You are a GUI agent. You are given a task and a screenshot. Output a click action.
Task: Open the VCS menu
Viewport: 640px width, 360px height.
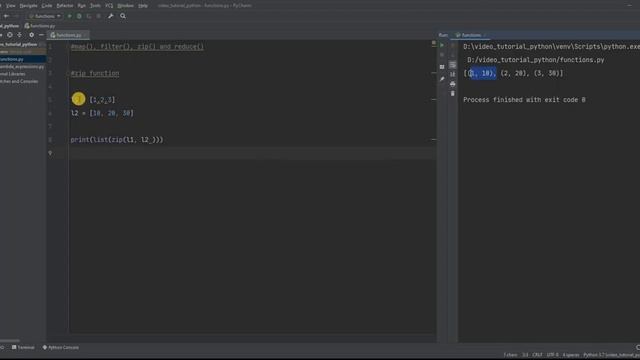coord(109,6)
